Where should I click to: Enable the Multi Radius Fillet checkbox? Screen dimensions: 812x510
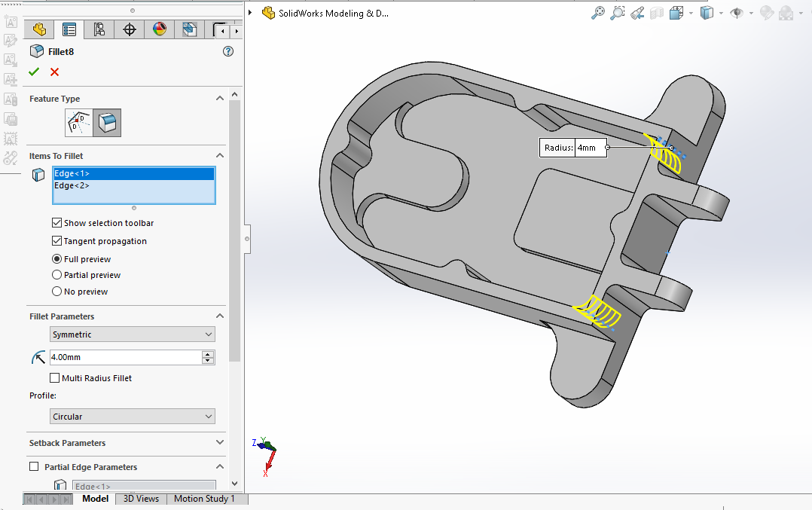click(x=54, y=378)
